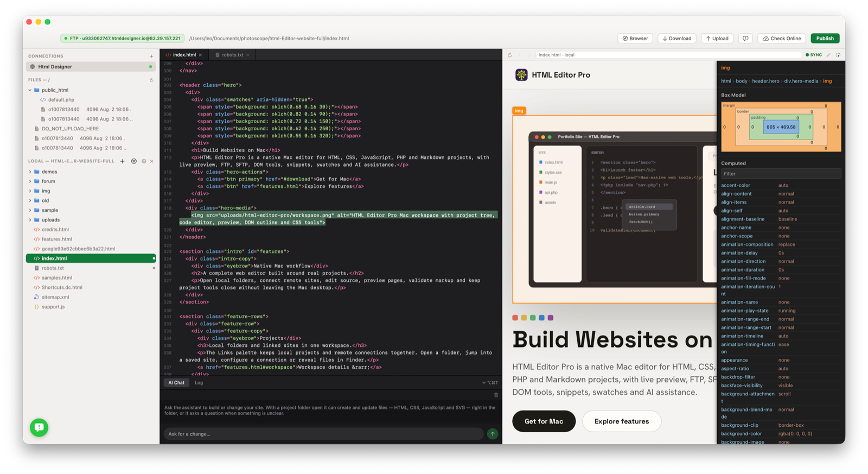Toggle the element inspector picker icon

838,55
